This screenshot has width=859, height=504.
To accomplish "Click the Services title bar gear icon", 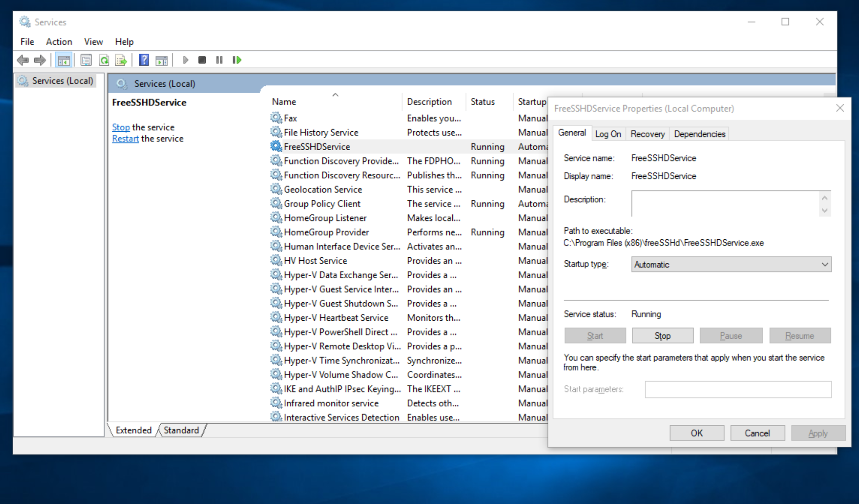I will tap(25, 21).
